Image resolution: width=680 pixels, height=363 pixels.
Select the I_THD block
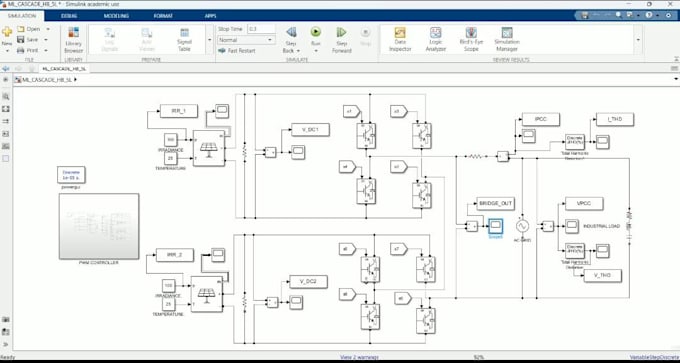[x=615, y=119]
